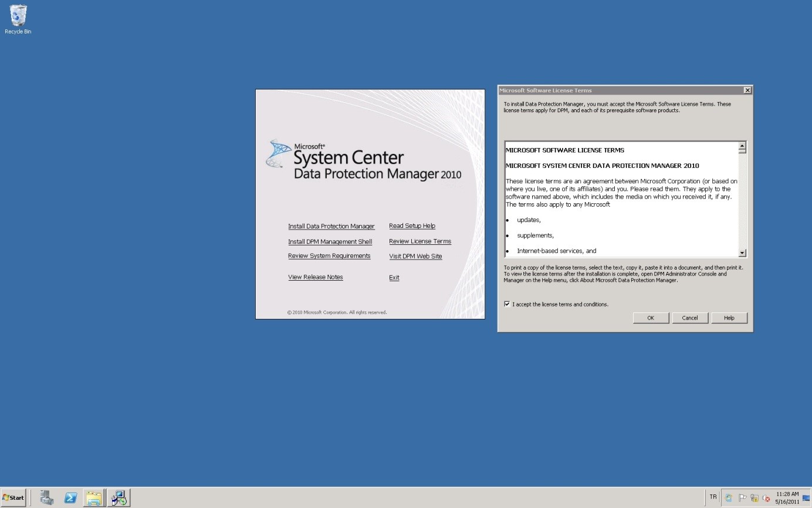Open Windows Explorer from the taskbar
This screenshot has height=508, width=812.
click(x=94, y=497)
